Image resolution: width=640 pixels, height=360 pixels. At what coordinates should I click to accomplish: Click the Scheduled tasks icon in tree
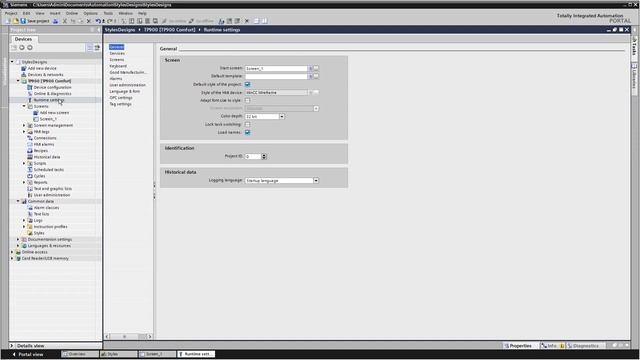[30, 170]
